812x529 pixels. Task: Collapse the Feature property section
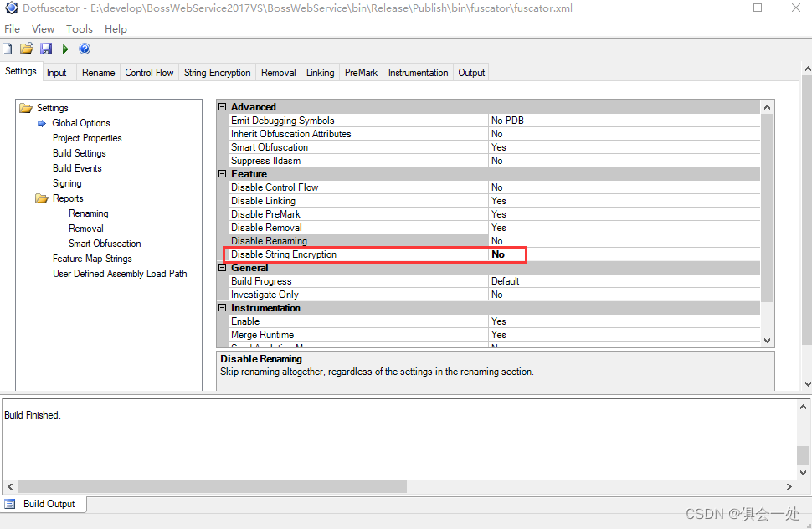pos(222,174)
